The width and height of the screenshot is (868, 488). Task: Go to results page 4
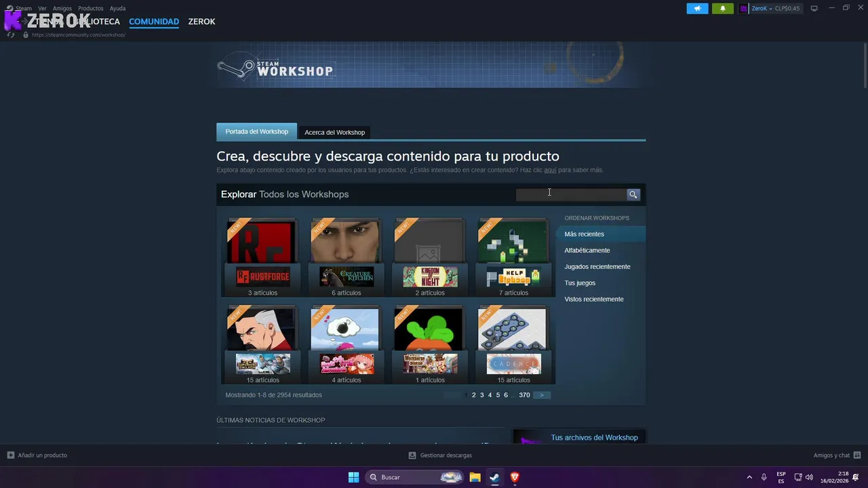coord(490,395)
